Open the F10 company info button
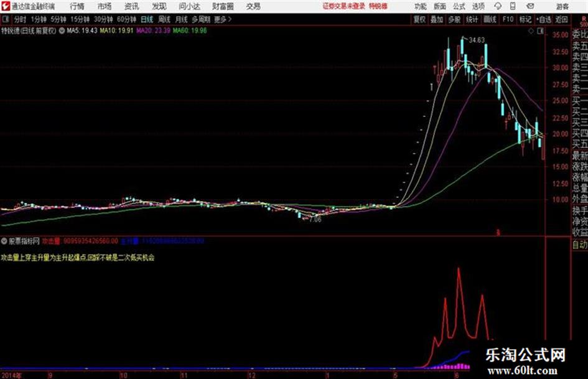This screenshot has height=379, width=588. coord(508,19)
